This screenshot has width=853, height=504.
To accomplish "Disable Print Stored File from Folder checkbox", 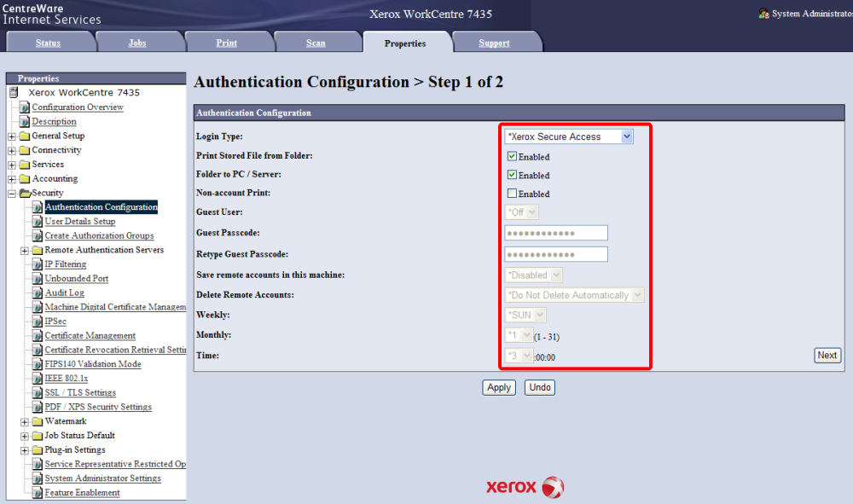I will point(512,156).
